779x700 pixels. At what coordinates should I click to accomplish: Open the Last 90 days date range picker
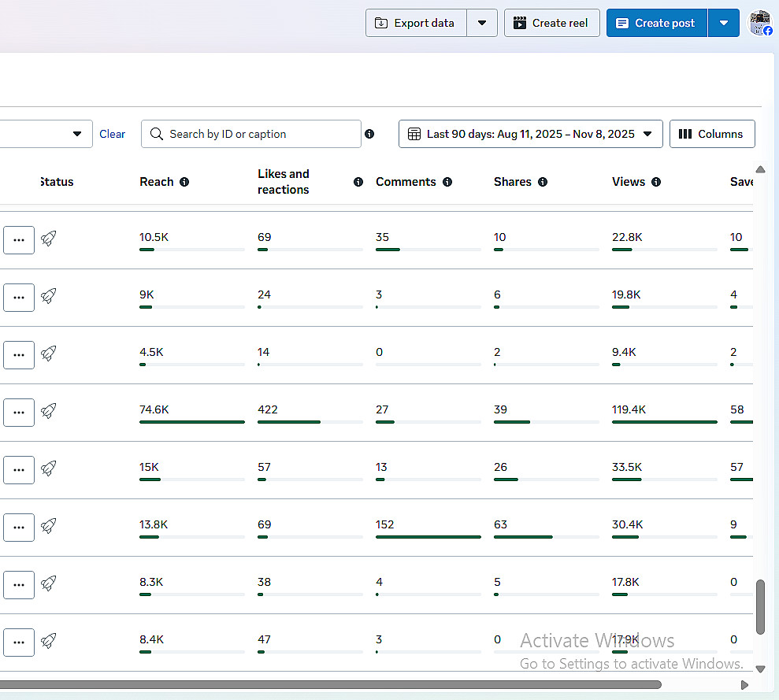tap(530, 134)
